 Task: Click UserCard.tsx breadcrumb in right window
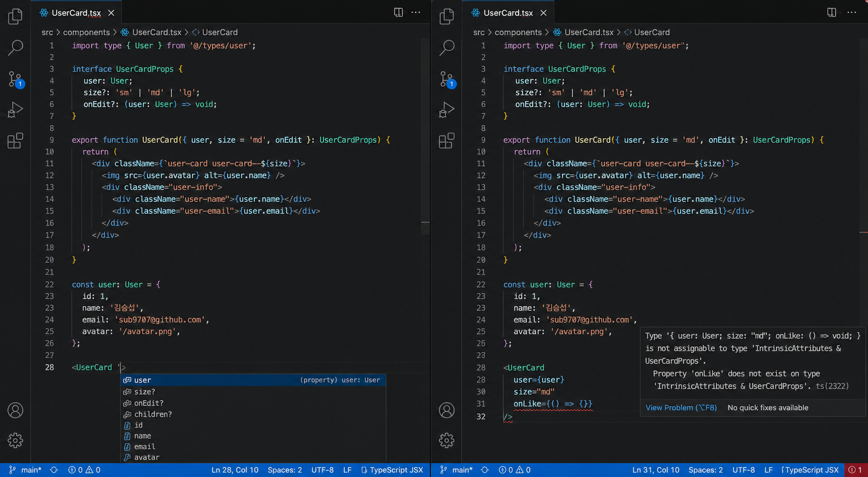pyautogui.click(x=583, y=32)
